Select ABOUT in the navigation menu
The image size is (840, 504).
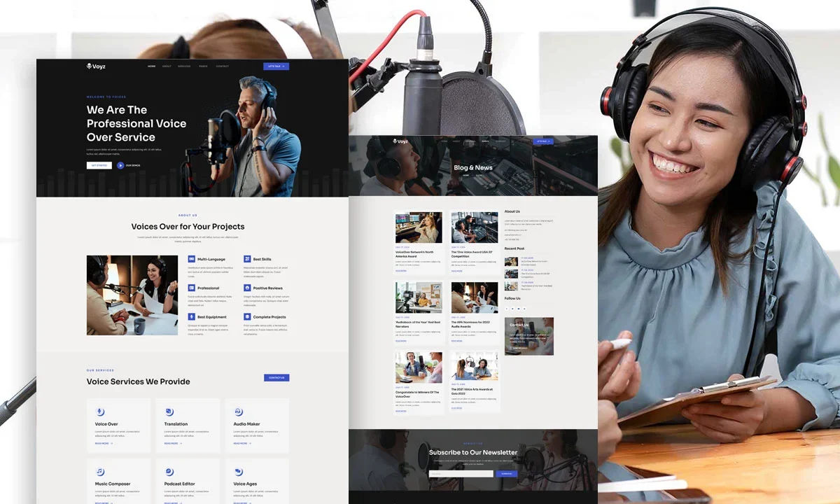coord(167,66)
